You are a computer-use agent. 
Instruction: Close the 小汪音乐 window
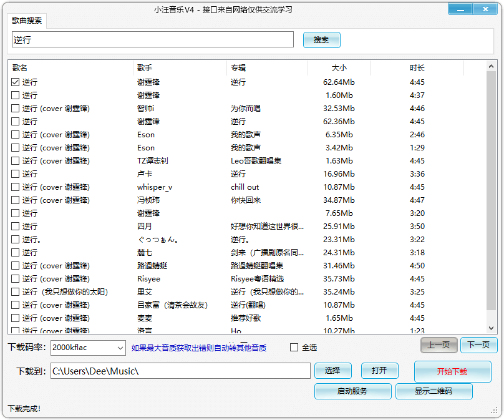(x=485, y=9)
